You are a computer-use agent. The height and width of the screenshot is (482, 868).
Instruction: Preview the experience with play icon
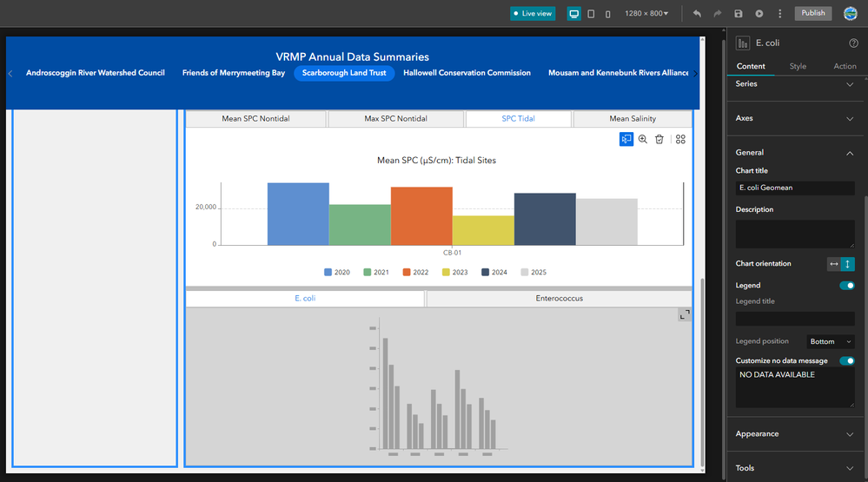(759, 13)
